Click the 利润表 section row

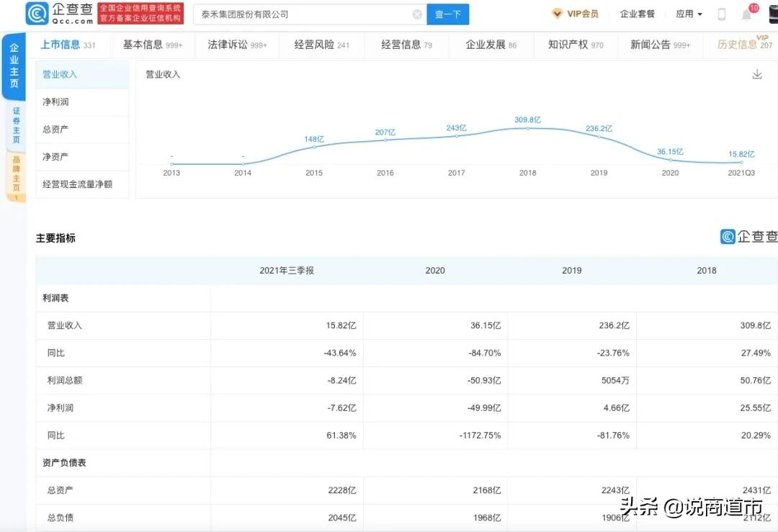407,298
